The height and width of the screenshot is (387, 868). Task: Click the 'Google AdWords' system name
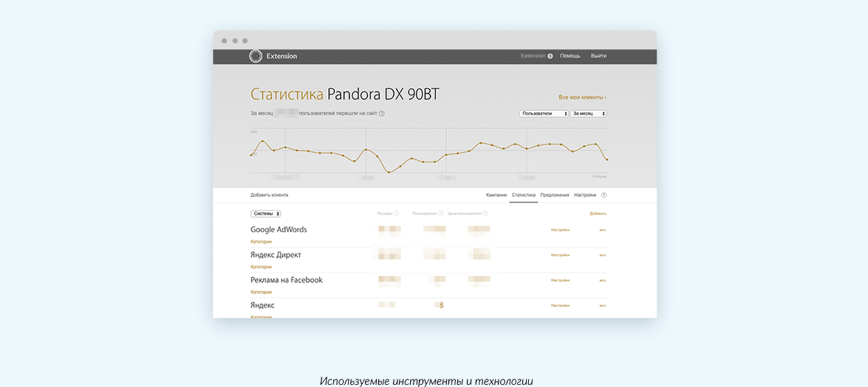click(279, 230)
